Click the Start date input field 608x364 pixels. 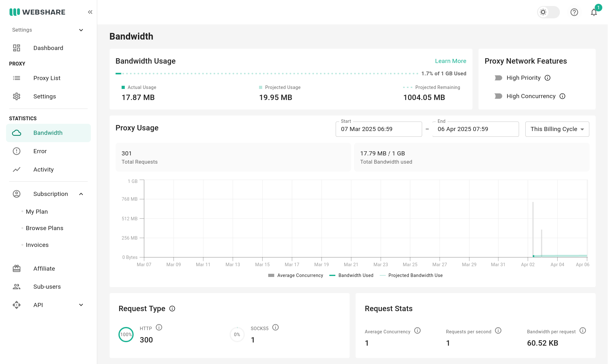pyautogui.click(x=379, y=129)
